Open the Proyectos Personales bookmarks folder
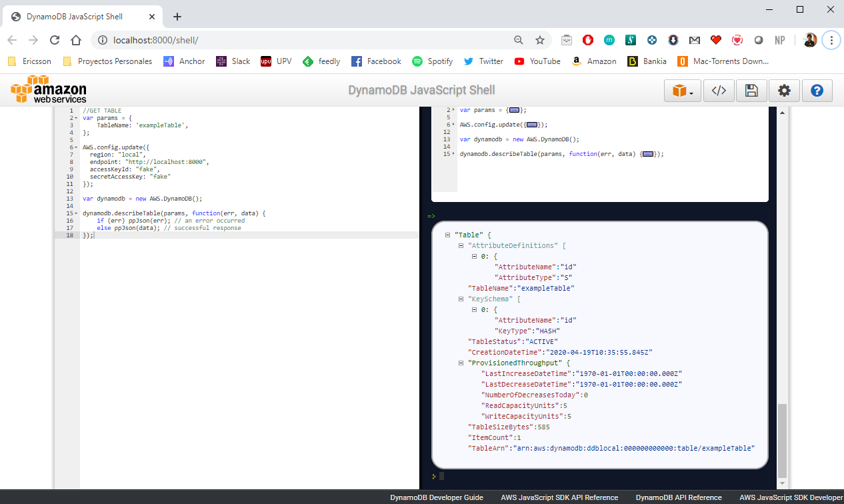This screenshot has height=504, width=844. (107, 61)
